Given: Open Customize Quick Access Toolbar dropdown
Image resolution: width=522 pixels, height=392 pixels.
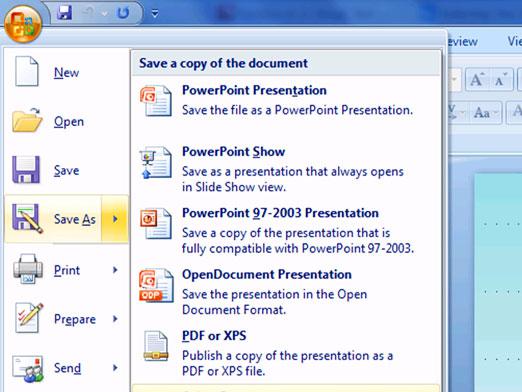Looking at the screenshot, I should click(155, 13).
